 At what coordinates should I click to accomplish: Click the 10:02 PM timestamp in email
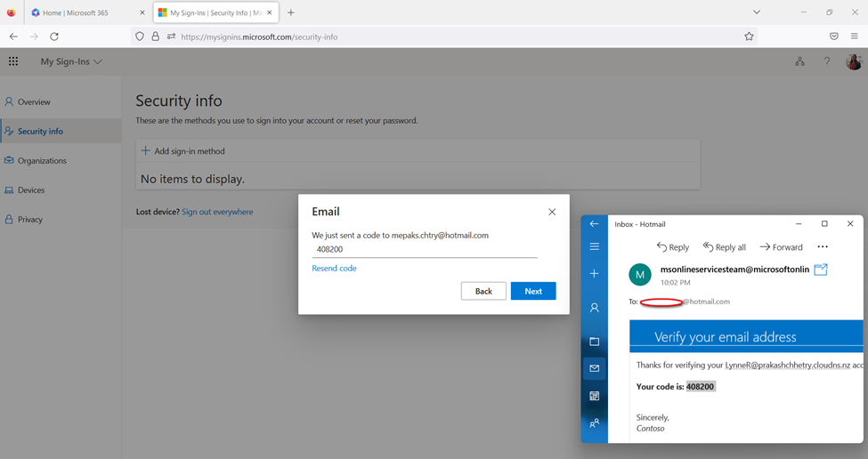point(675,283)
